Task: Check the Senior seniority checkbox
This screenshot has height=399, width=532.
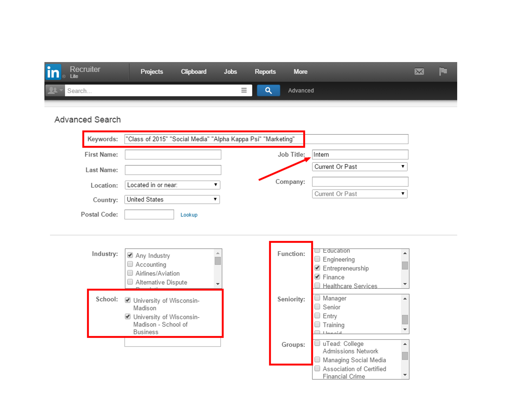Action: point(317,307)
